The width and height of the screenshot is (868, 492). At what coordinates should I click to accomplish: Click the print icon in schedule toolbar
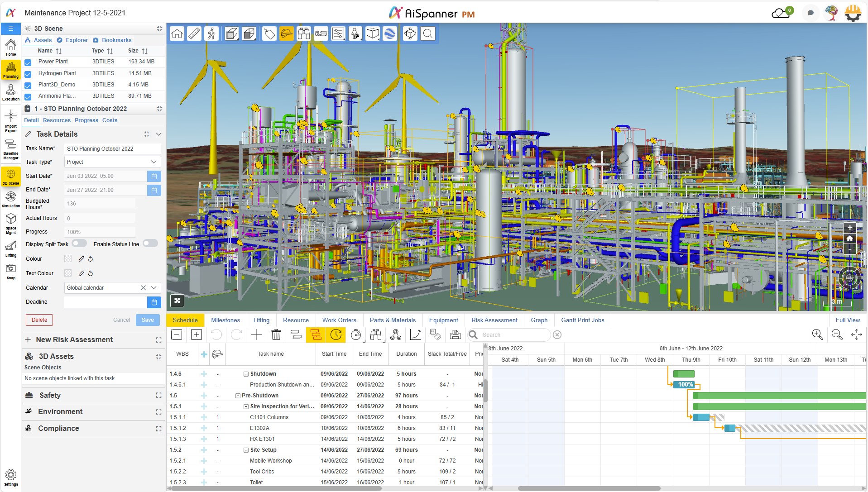(455, 335)
